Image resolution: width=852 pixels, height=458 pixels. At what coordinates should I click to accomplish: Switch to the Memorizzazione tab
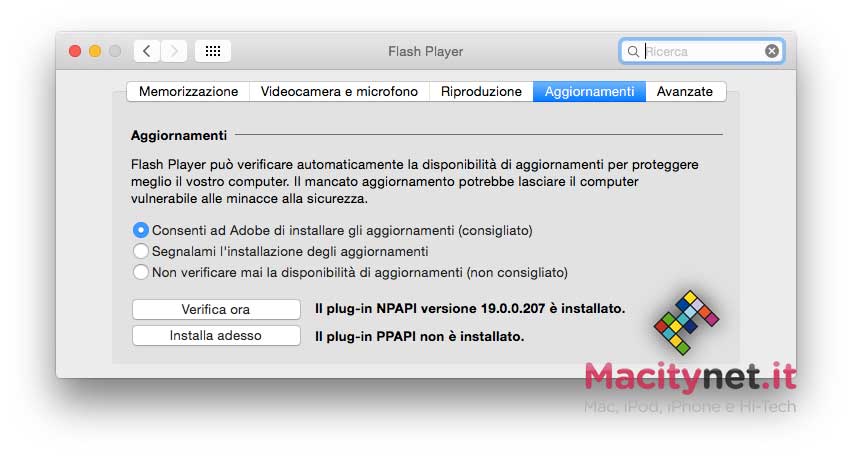coord(188,91)
